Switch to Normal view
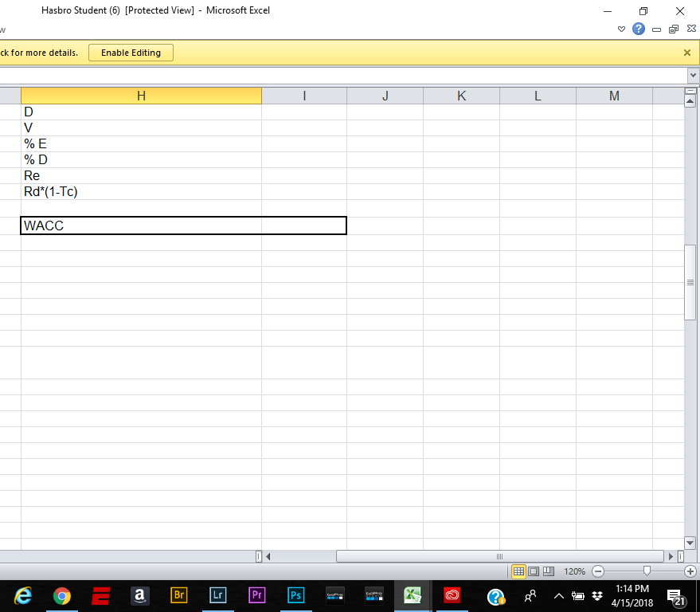The height and width of the screenshot is (612, 700). pos(518,571)
